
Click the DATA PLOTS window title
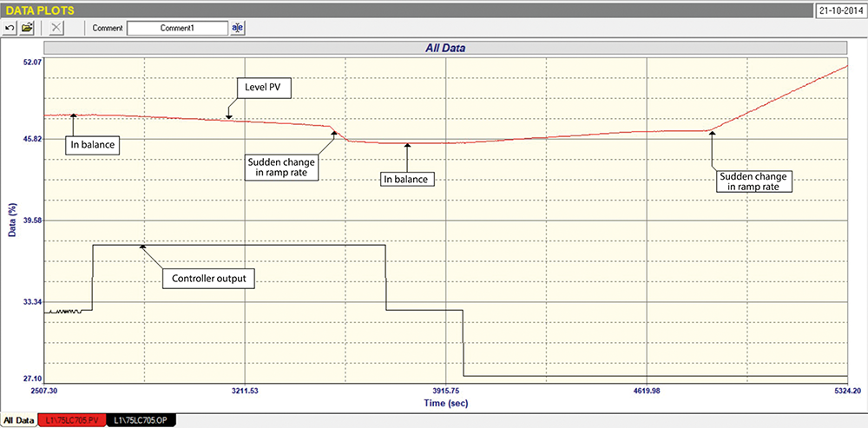(x=39, y=10)
